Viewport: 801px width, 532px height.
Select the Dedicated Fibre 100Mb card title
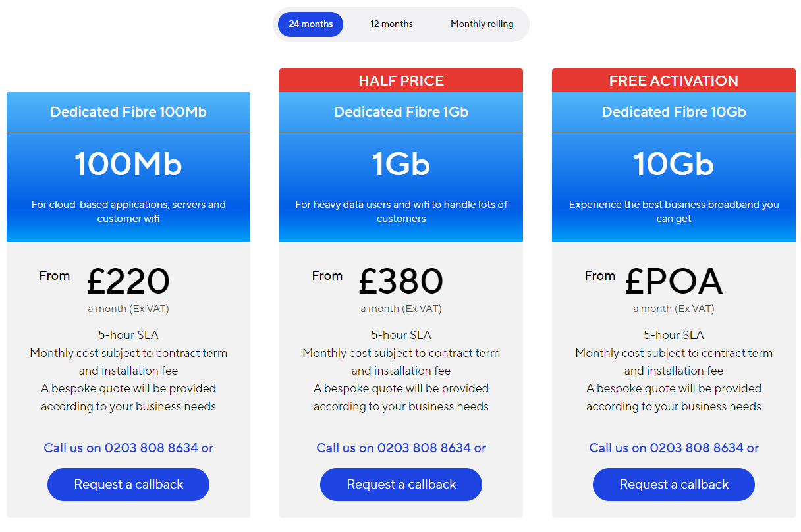[x=128, y=112]
